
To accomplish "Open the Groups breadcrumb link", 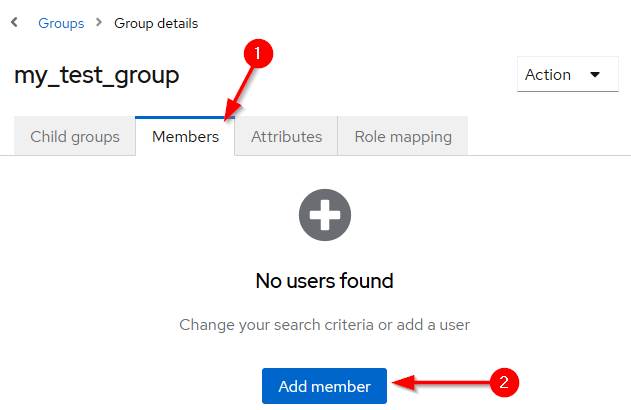I will click(x=61, y=23).
